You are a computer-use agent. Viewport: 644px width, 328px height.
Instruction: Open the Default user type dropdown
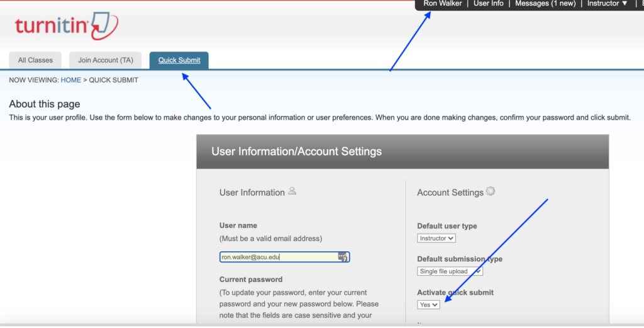coord(436,239)
